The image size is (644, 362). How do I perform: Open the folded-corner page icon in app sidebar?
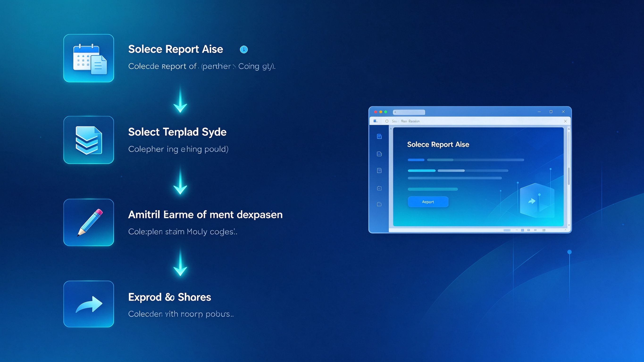379,154
